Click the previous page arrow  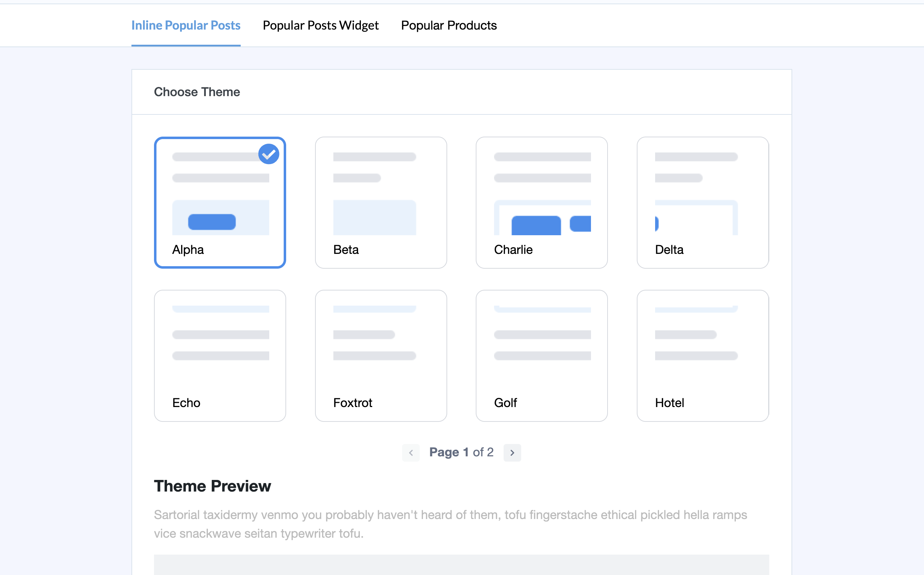[x=411, y=452]
